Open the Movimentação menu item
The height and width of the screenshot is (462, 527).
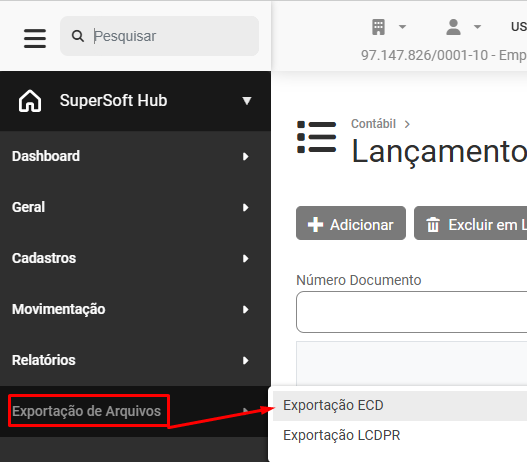coord(135,309)
